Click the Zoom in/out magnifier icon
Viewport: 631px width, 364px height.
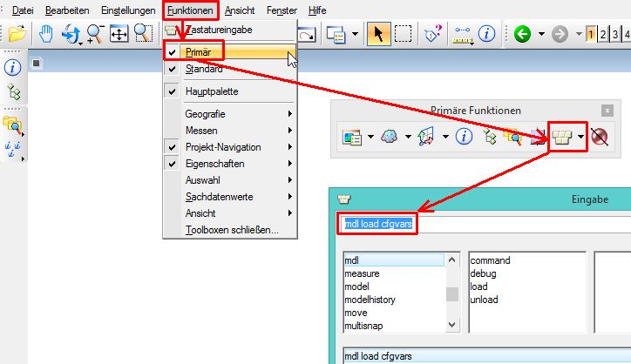(95, 34)
